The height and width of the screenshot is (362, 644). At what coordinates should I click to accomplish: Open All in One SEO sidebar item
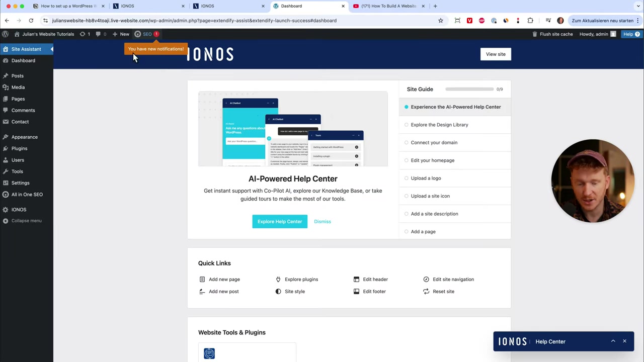[27, 195]
